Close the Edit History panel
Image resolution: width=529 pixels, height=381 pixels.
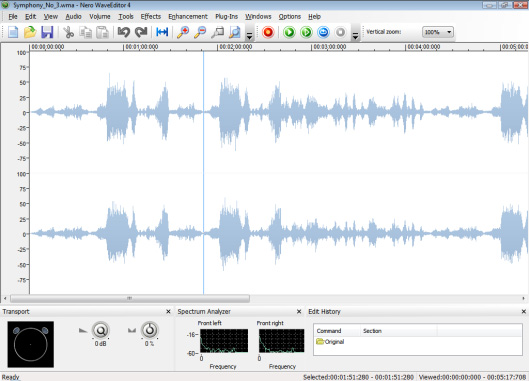(524, 311)
